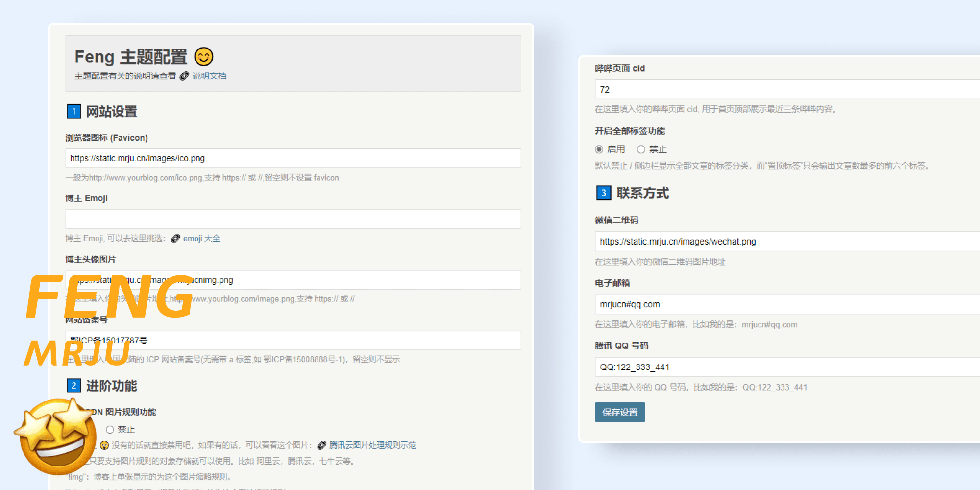The image size is (980, 490).
Task: Click the blue number 1 badge by 网站设置
Action: pos(73,112)
